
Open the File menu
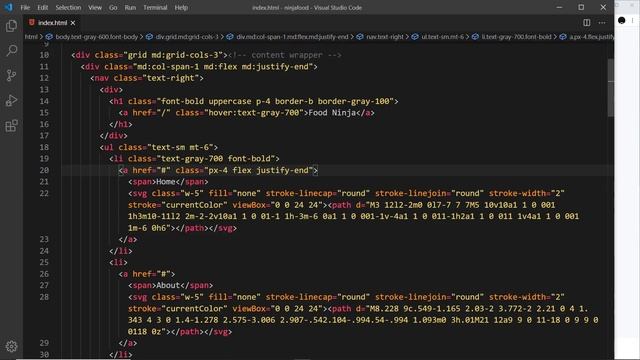tap(25, 7)
